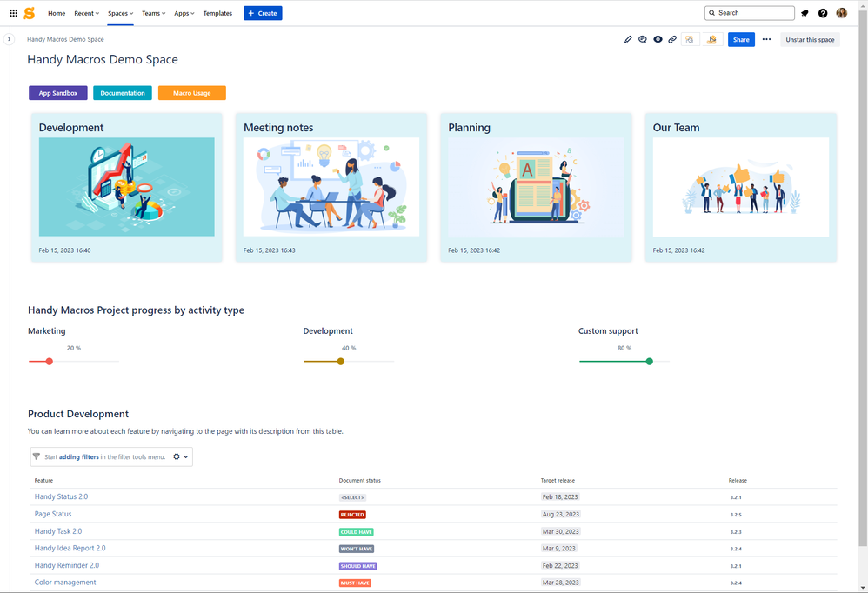Open the app switcher grid icon
This screenshot has width=868, height=593.
[13, 13]
